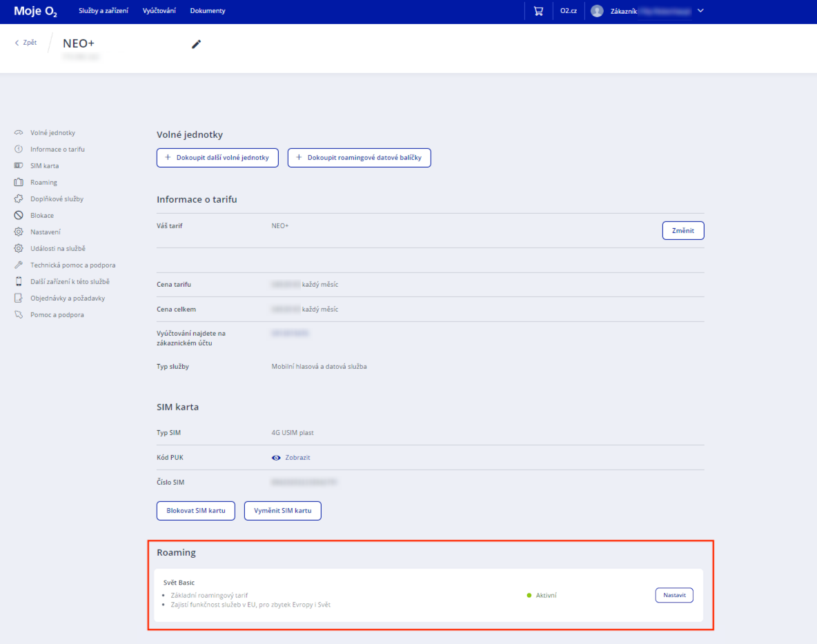817x644 pixels.
Task: Open the Služby a zařízení menu
Action: (x=104, y=11)
